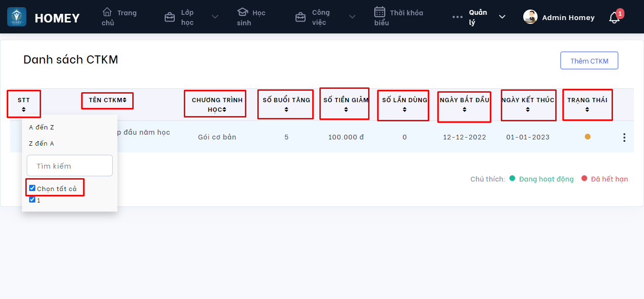Toggle the Chọn tất cả checkbox
The height and width of the screenshot is (299, 644).
(32, 188)
